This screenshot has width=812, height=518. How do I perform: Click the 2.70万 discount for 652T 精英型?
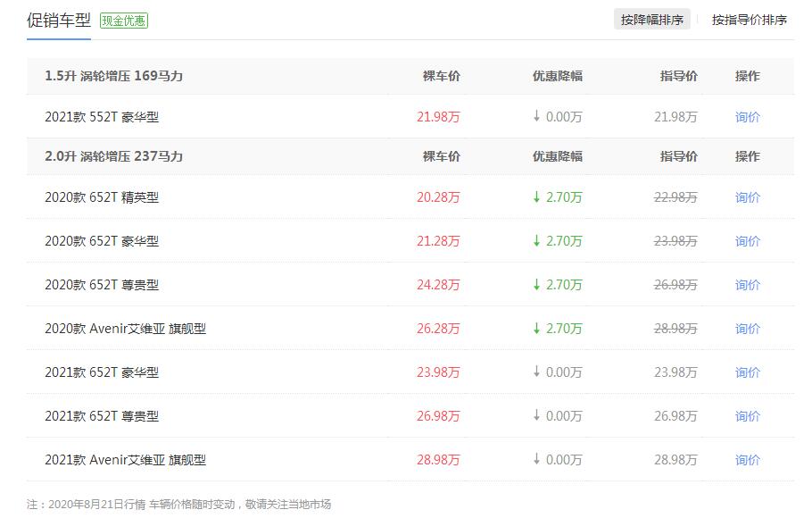pyautogui.click(x=558, y=197)
